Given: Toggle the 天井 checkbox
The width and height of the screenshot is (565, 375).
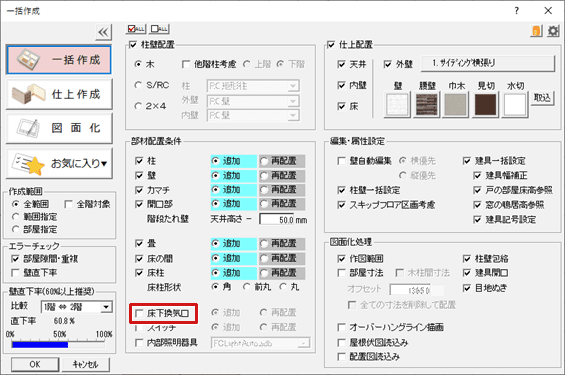Looking at the screenshot, I should pyautogui.click(x=342, y=64).
